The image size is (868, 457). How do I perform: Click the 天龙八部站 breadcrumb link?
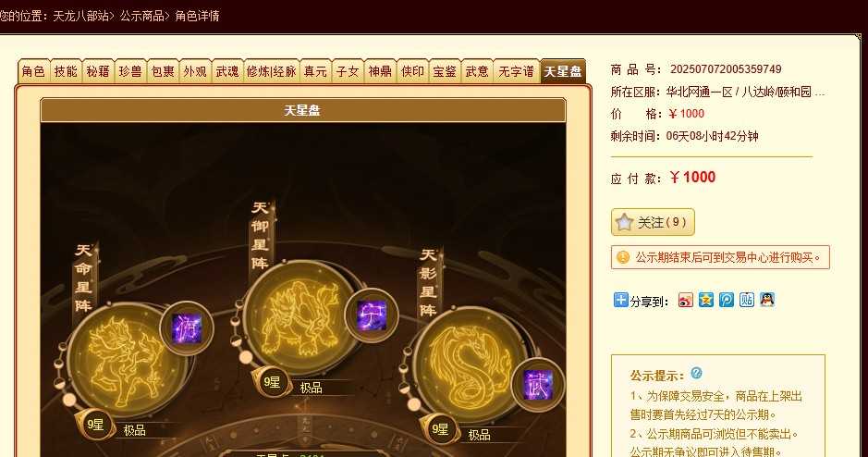click(x=80, y=16)
